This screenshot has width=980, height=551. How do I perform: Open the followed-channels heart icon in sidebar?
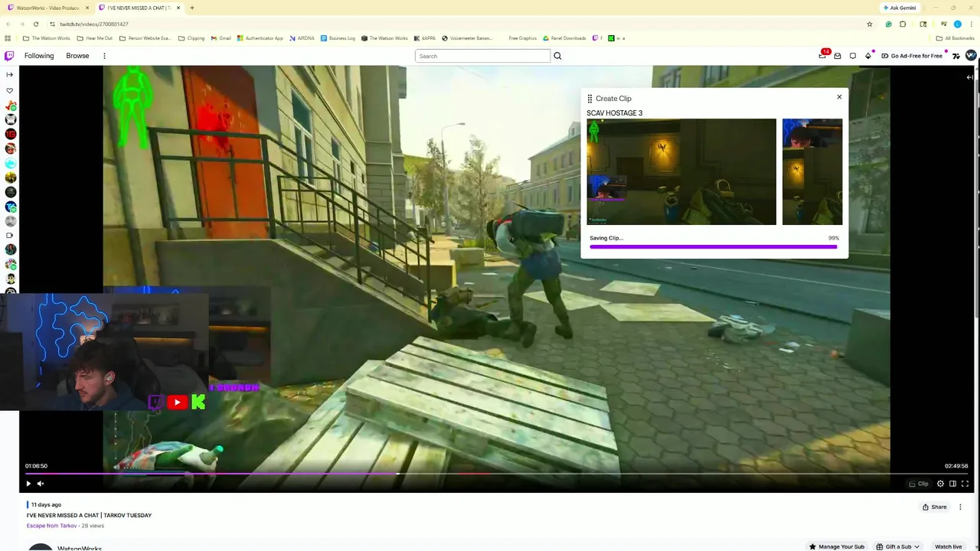(9, 90)
